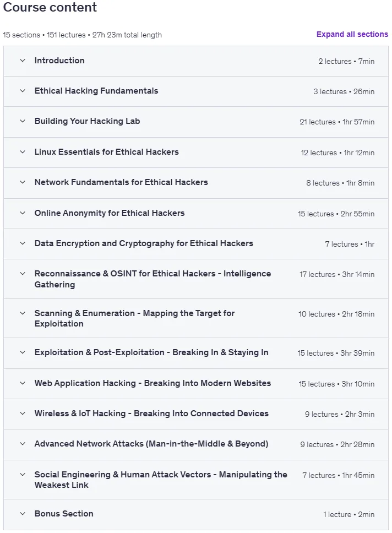Expand Linux Essentials for Ethical Hackers chevron
392x533 pixels.
23,152
